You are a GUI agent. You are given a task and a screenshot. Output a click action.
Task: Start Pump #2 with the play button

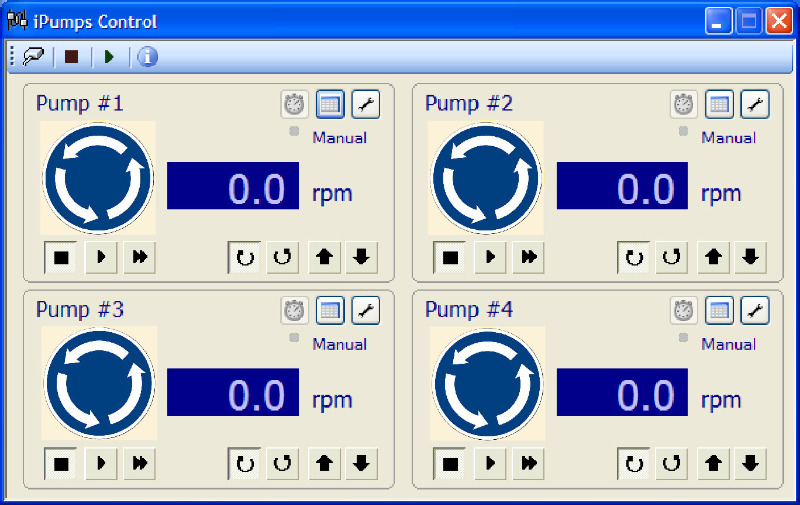pos(490,257)
